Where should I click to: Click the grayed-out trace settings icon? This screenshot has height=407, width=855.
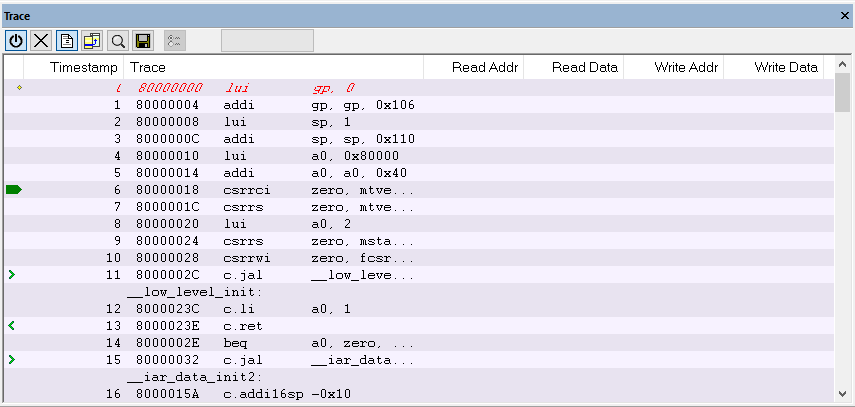(174, 41)
